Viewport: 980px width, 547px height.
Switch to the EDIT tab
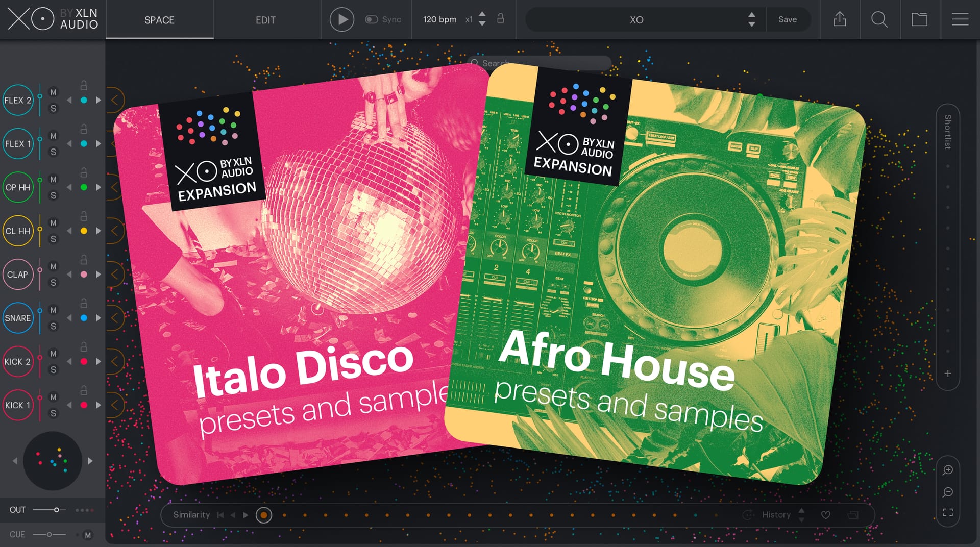click(x=265, y=20)
